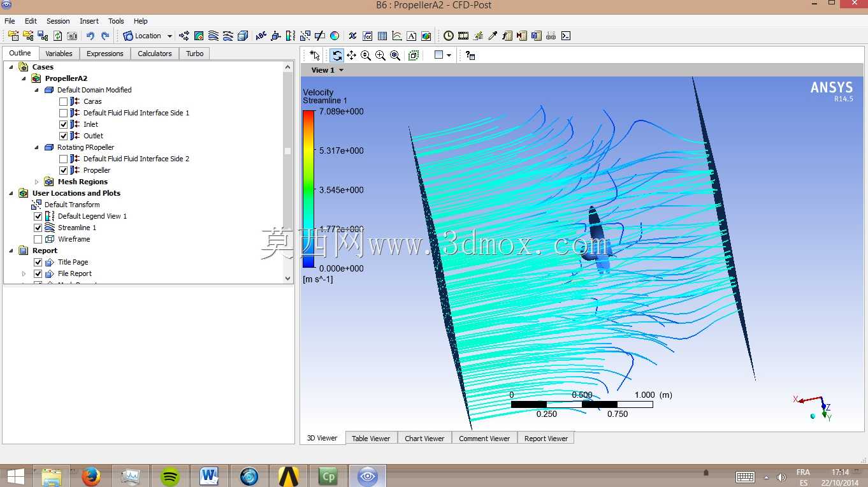This screenshot has height=487, width=868.
Task: Open the Tools menu
Action: [116, 21]
